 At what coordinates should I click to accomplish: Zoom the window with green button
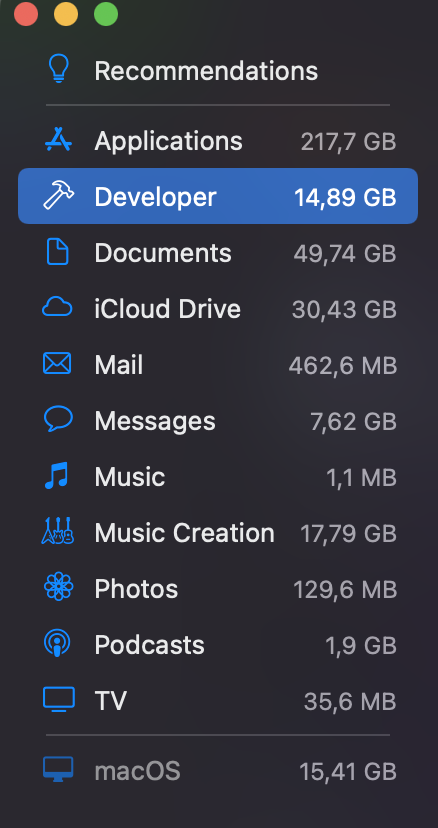(x=106, y=14)
